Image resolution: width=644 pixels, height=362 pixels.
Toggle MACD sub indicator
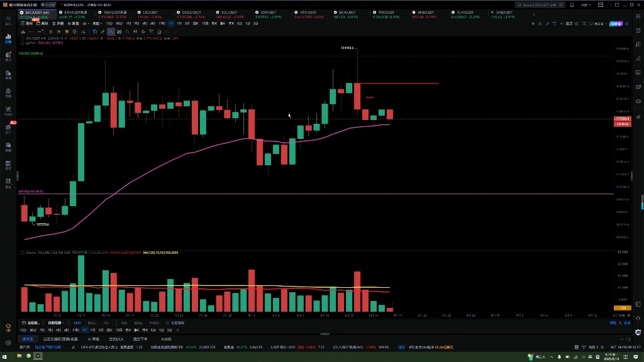[154, 322]
